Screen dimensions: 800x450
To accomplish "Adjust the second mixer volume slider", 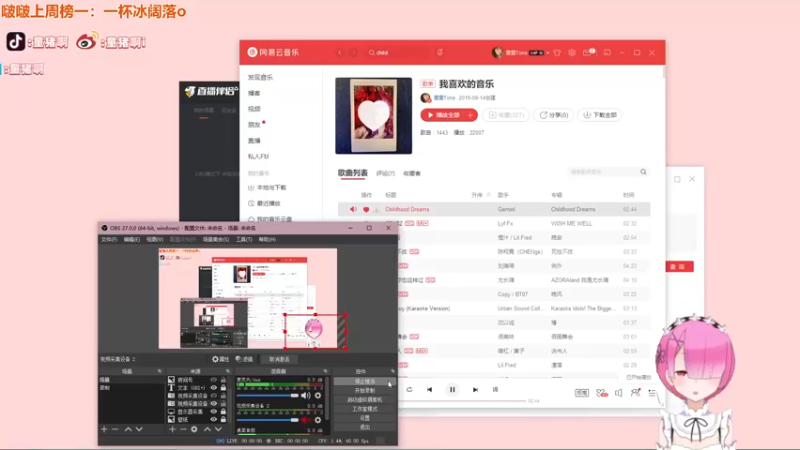I will [268, 420].
